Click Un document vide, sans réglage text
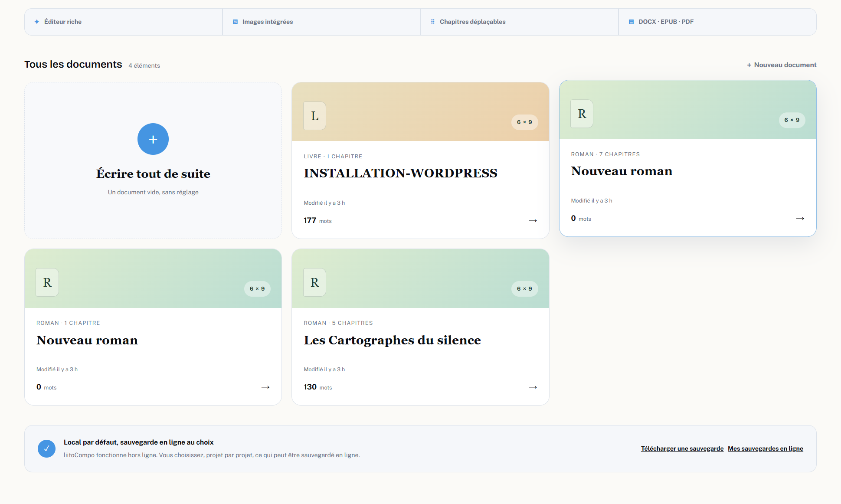The height and width of the screenshot is (504, 841). (153, 192)
